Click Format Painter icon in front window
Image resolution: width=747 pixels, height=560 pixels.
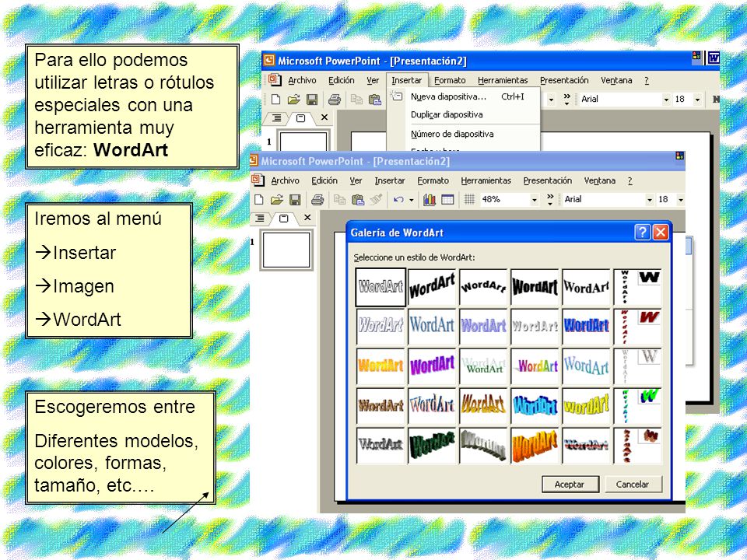click(x=376, y=200)
